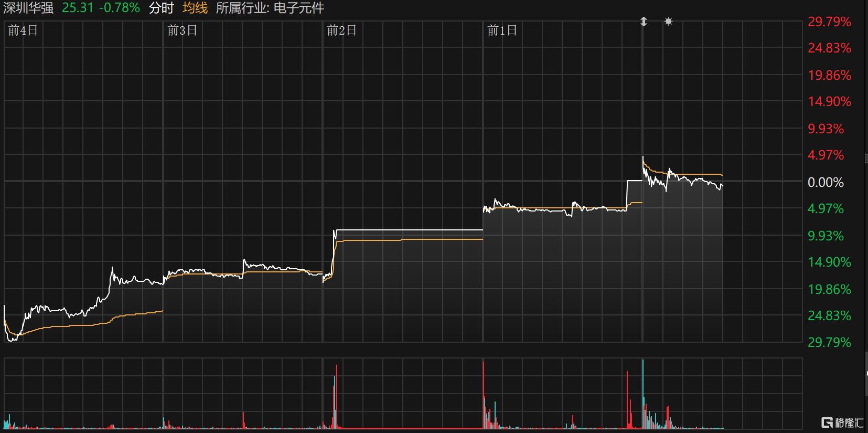Click the red 19.86% axis label
Viewport: 868px width, 433px height.
(829, 75)
